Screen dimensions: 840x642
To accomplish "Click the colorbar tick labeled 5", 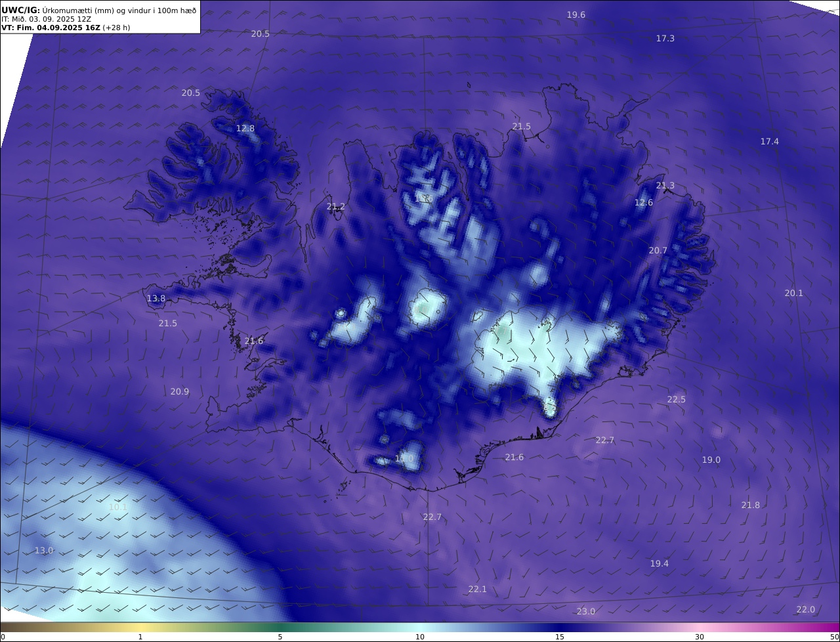I will coord(280,637).
